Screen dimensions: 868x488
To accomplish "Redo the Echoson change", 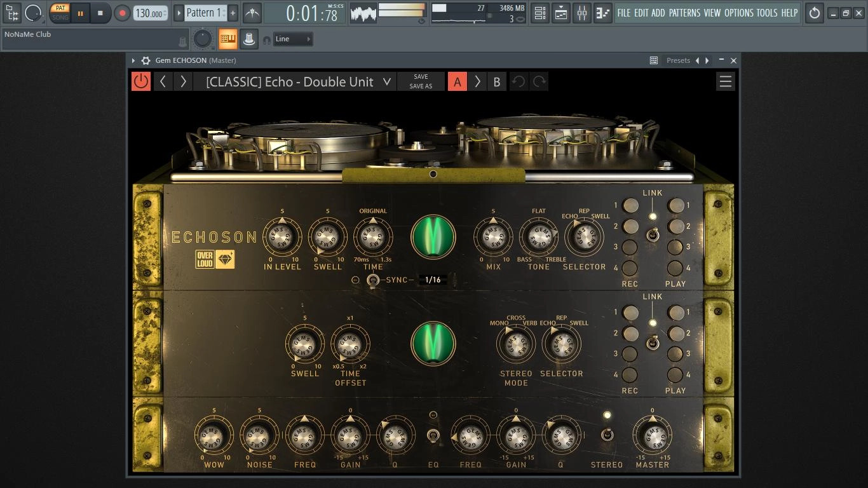I will [x=539, y=81].
